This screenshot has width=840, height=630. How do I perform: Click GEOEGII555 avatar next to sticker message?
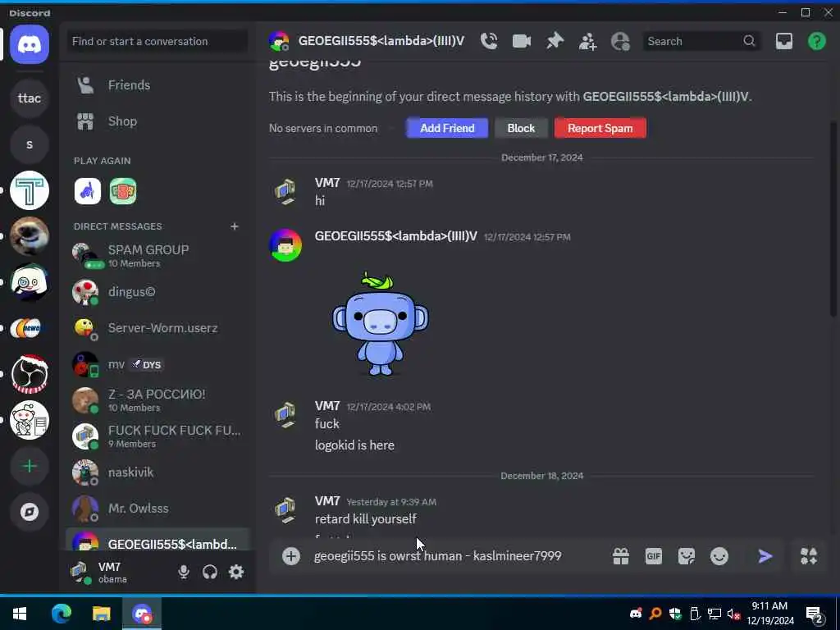(285, 245)
